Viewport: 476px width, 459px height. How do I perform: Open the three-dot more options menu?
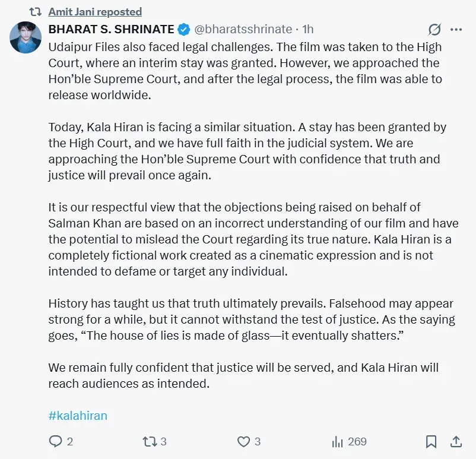tap(456, 30)
